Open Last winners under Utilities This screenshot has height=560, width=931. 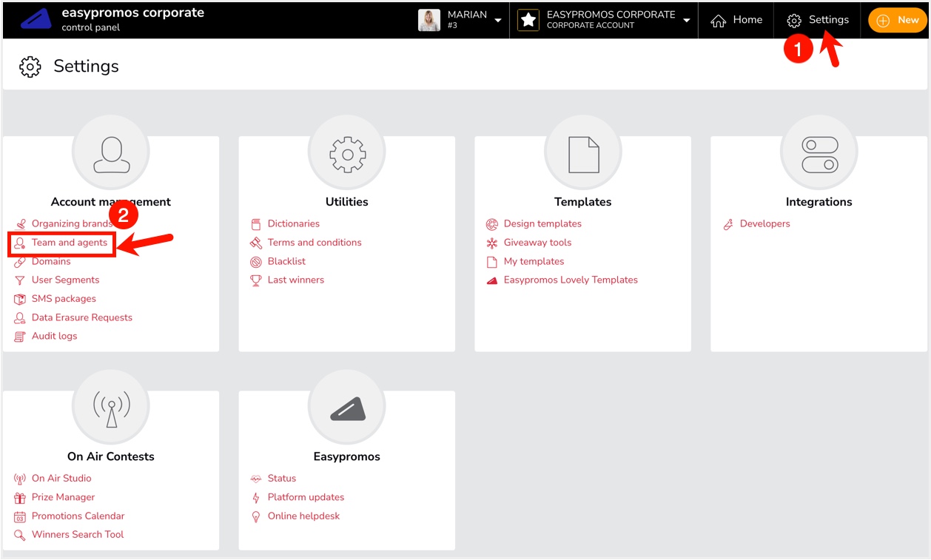296,280
